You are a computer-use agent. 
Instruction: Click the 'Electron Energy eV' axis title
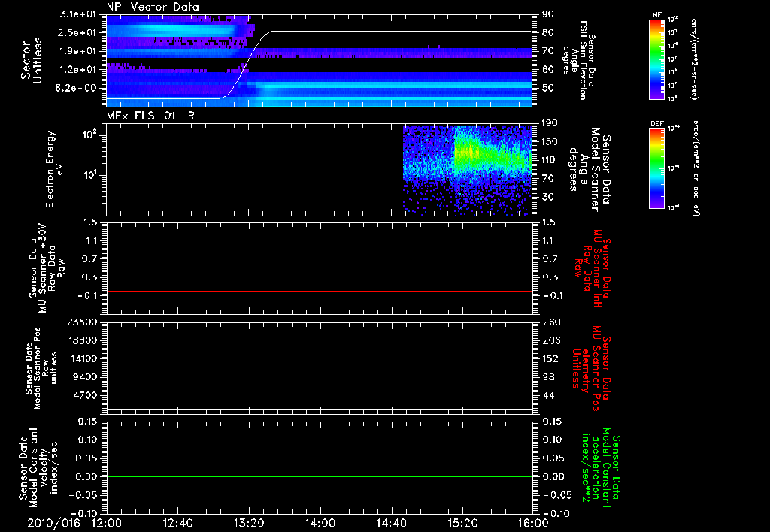pyautogui.click(x=54, y=169)
